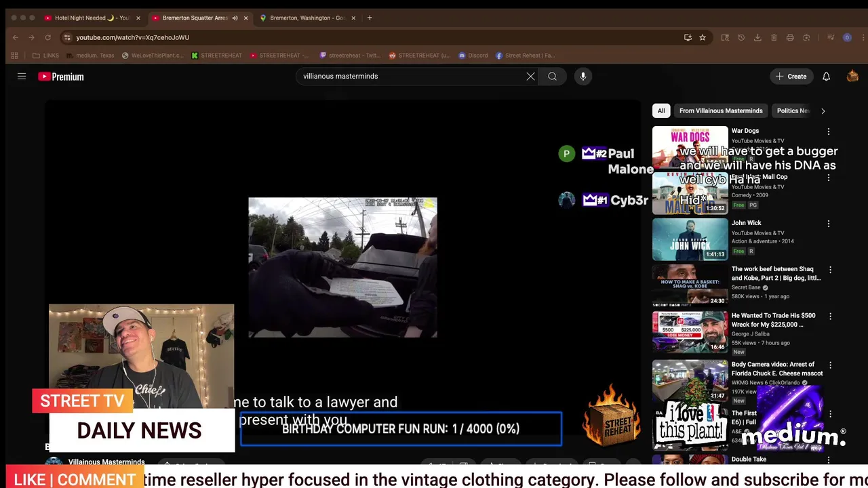
Task: Click the trash extension icon in toolbar
Action: [x=774, y=37]
